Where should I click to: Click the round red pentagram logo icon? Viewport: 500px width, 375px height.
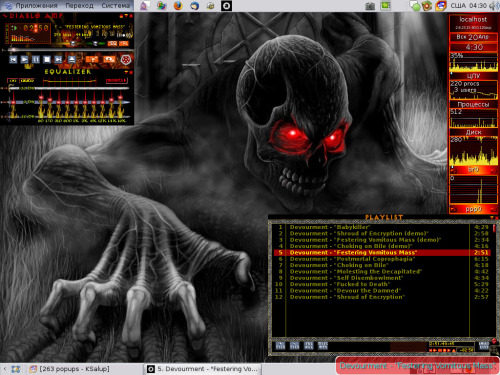[126, 60]
